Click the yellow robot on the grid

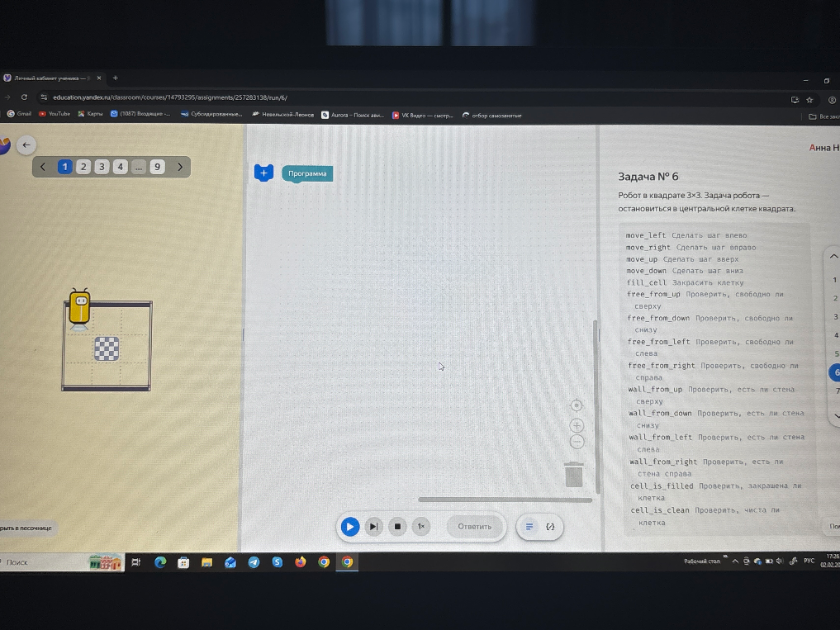tap(79, 308)
